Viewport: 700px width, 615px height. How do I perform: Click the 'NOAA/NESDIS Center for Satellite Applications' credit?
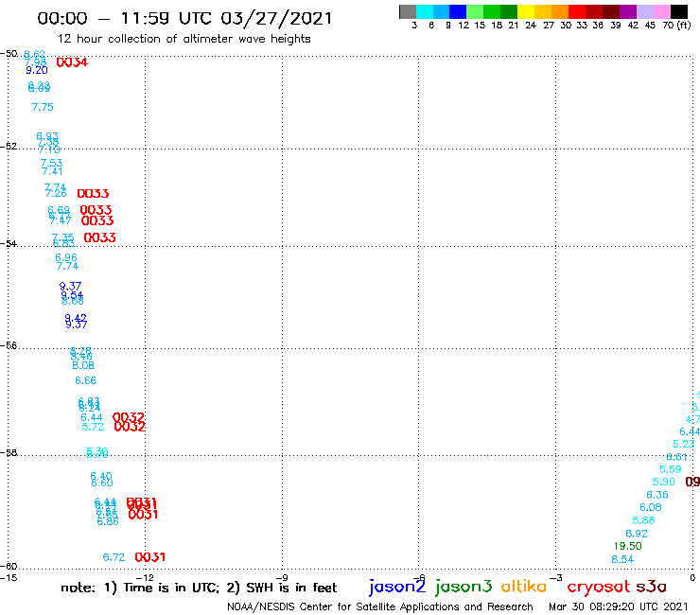click(380, 607)
